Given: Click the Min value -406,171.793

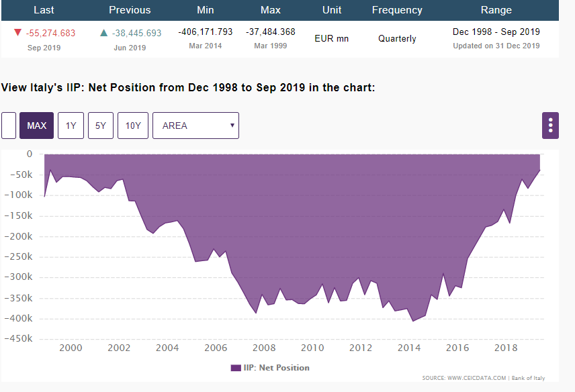Looking at the screenshot, I should (x=206, y=32).
